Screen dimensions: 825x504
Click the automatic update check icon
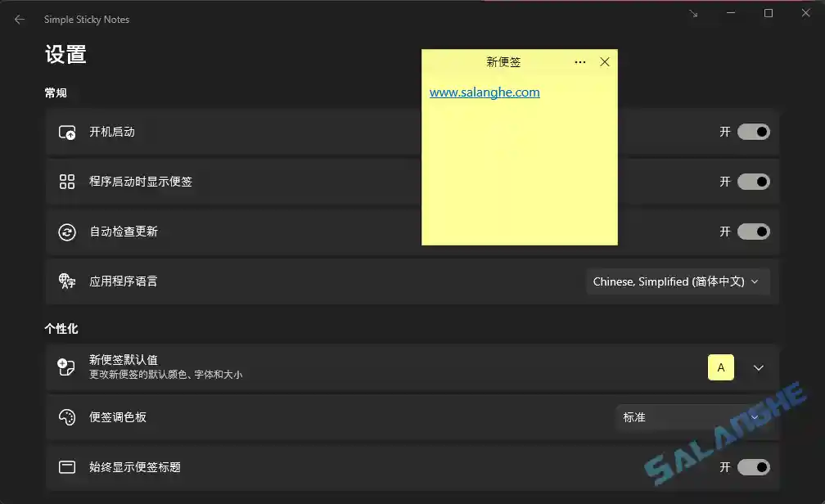click(66, 232)
